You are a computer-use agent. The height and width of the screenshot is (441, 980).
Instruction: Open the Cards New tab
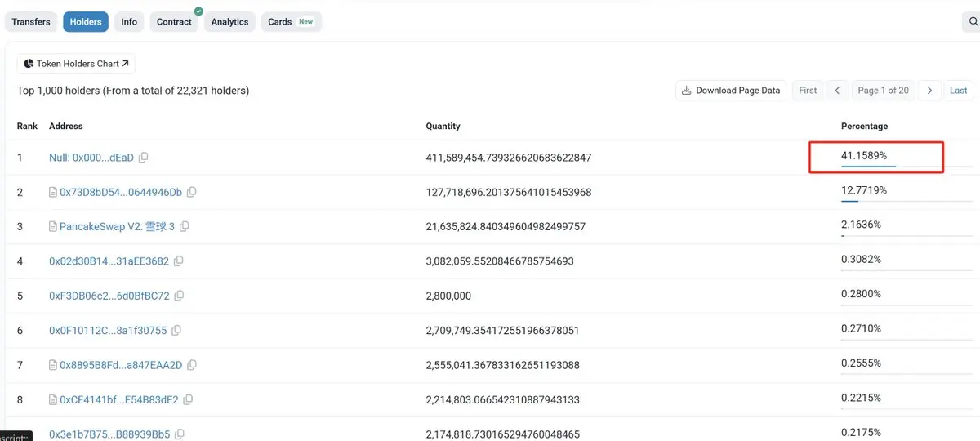coord(291,22)
